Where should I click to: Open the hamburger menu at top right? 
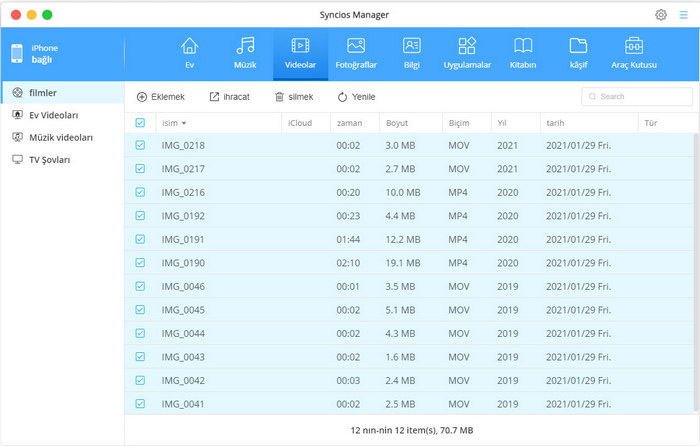pos(684,15)
